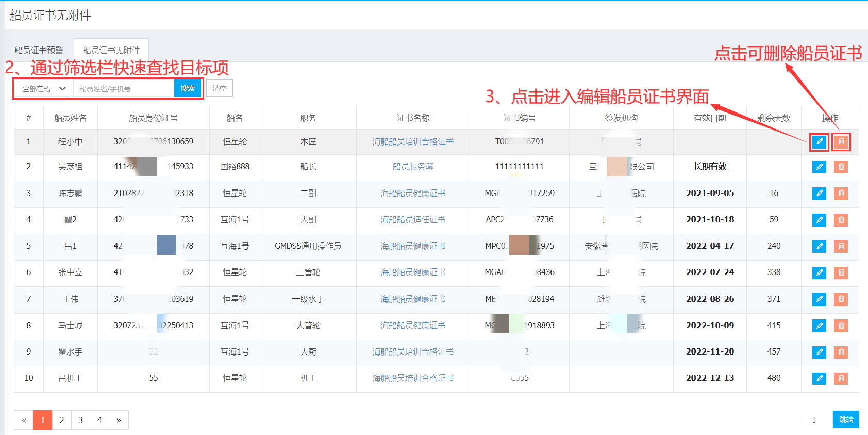This screenshot has height=435, width=868.
Task: Select the 船员证书无附件 tab
Action: click(111, 50)
